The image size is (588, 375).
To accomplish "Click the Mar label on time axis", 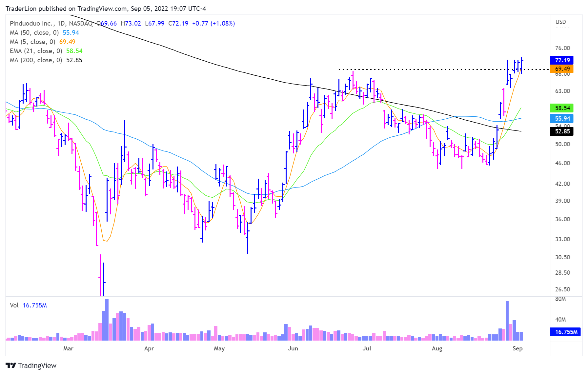I will [68, 348].
